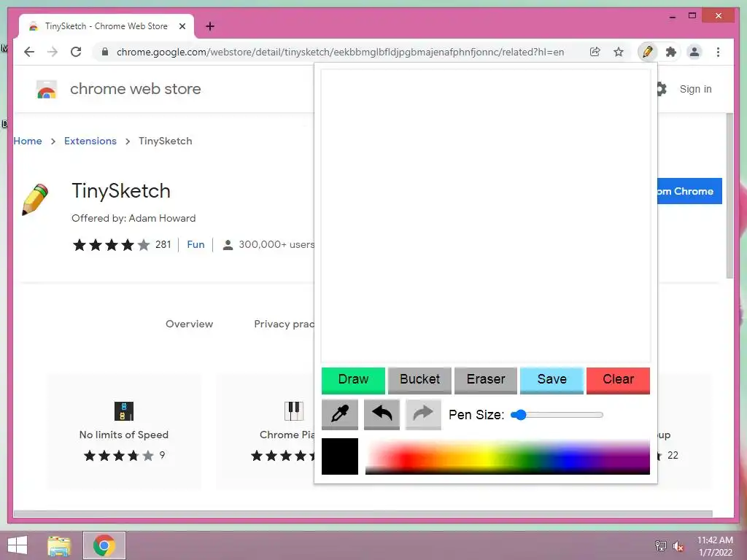Screen dimensions: 747x560
Task: Open the TinySketch pencil extension icon
Action: click(x=648, y=52)
